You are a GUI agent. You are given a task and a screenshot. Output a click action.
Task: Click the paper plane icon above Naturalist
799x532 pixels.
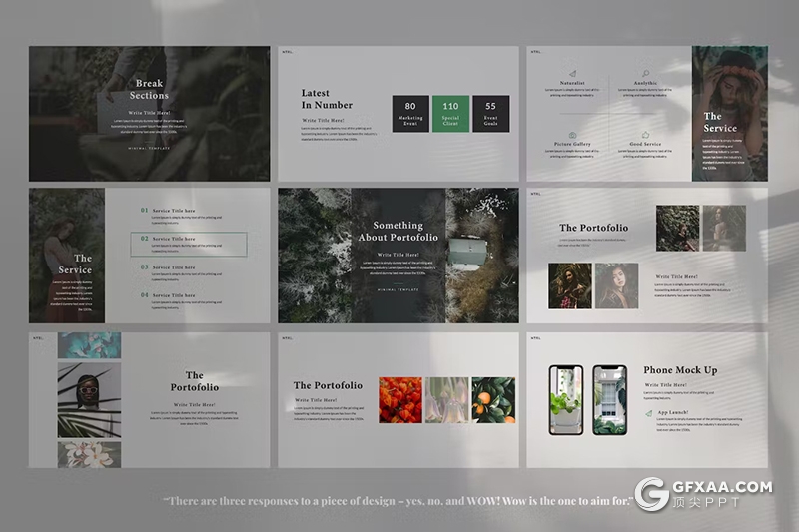[x=572, y=74]
